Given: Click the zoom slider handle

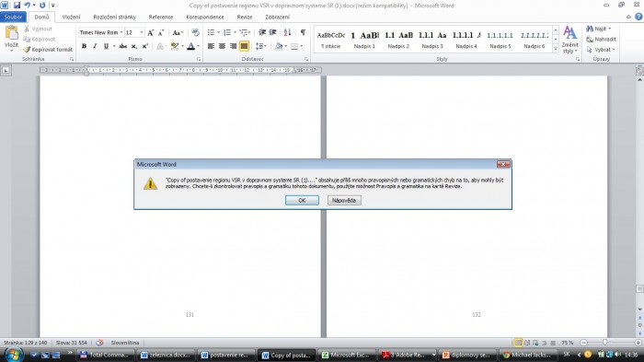Looking at the screenshot, I should tap(604, 343).
